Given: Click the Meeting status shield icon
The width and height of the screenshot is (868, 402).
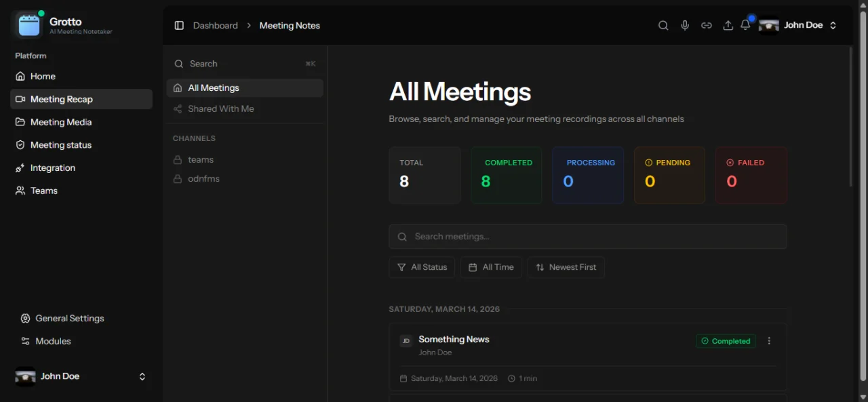Looking at the screenshot, I should click(20, 145).
